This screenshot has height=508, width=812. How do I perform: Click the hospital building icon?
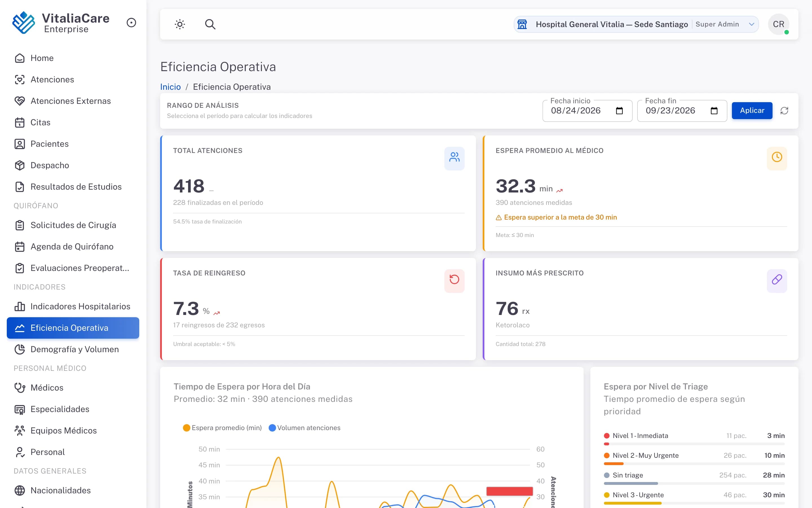[522, 24]
